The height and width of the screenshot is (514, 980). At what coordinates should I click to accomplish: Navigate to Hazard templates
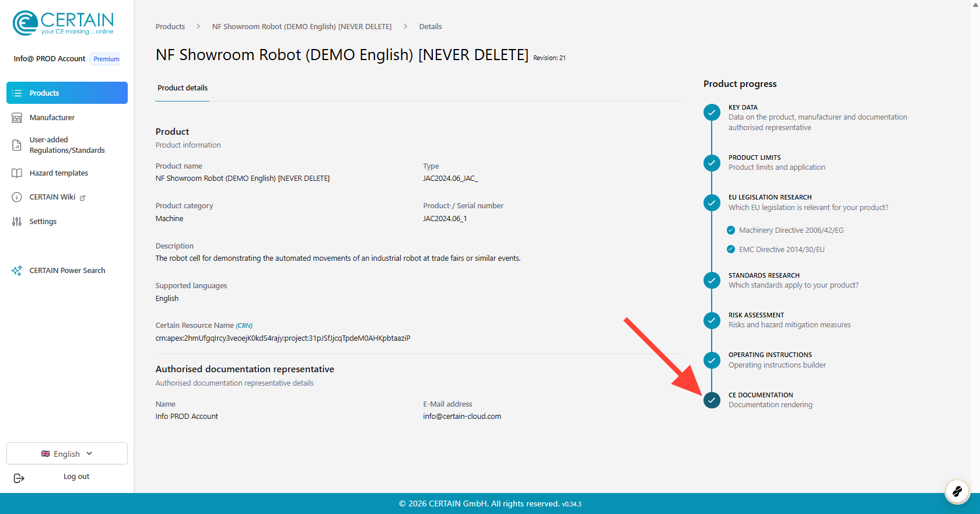(67, 173)
